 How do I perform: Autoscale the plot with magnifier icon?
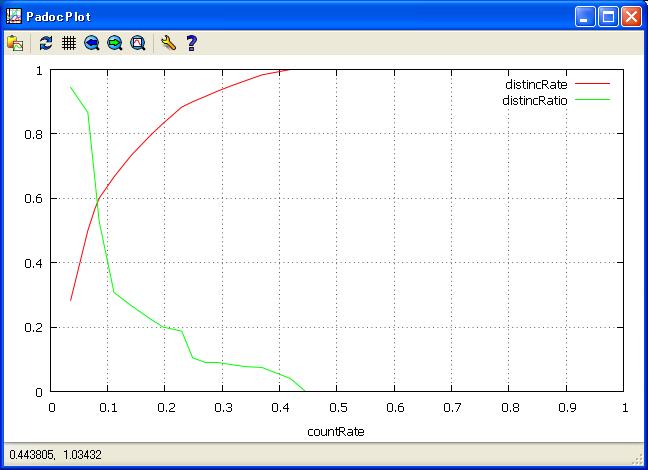coord(138,43)
